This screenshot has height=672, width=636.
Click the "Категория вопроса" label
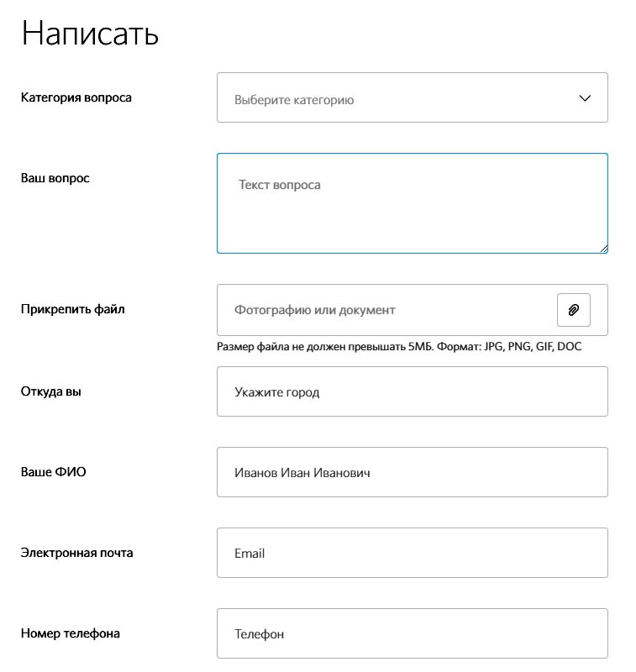pyautogui.click(x=76, y=97)
